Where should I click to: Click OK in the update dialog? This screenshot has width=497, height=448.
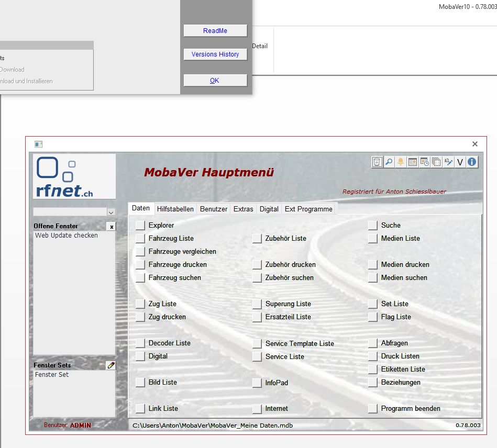point(215,81)
